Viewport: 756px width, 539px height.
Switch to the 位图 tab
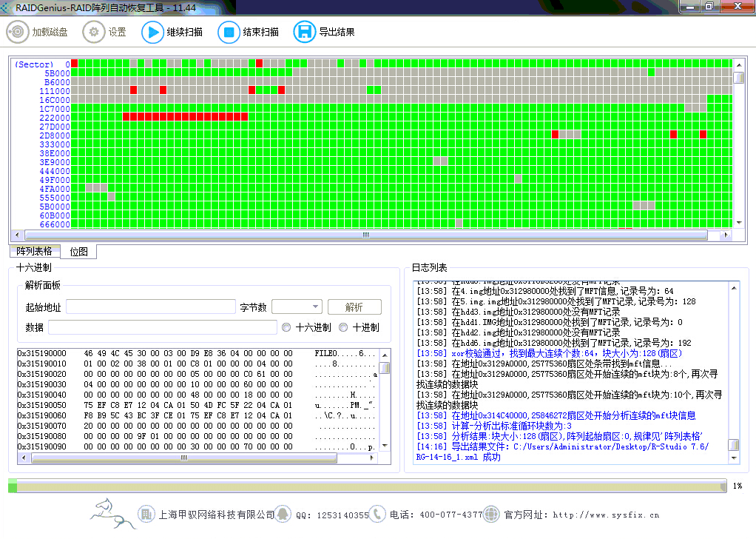(x=78, y=252)
